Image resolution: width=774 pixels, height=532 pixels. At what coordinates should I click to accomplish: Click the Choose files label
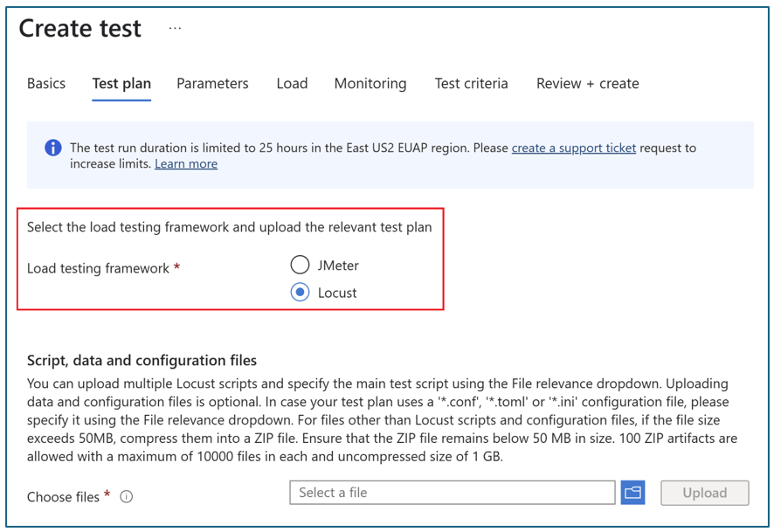[63, 497]
